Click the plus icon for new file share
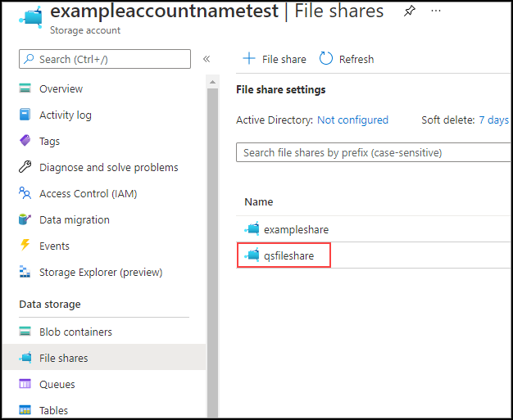Screen dimensions: 513x420 coord(249,59)
